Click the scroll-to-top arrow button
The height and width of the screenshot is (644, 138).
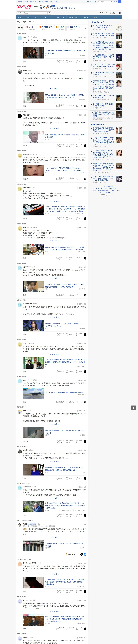(133, 408)
